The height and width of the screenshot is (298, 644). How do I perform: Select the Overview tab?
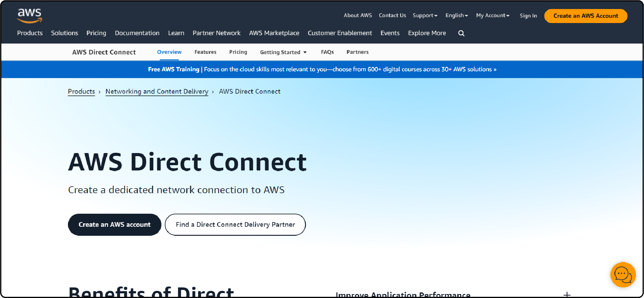[169, 52]
